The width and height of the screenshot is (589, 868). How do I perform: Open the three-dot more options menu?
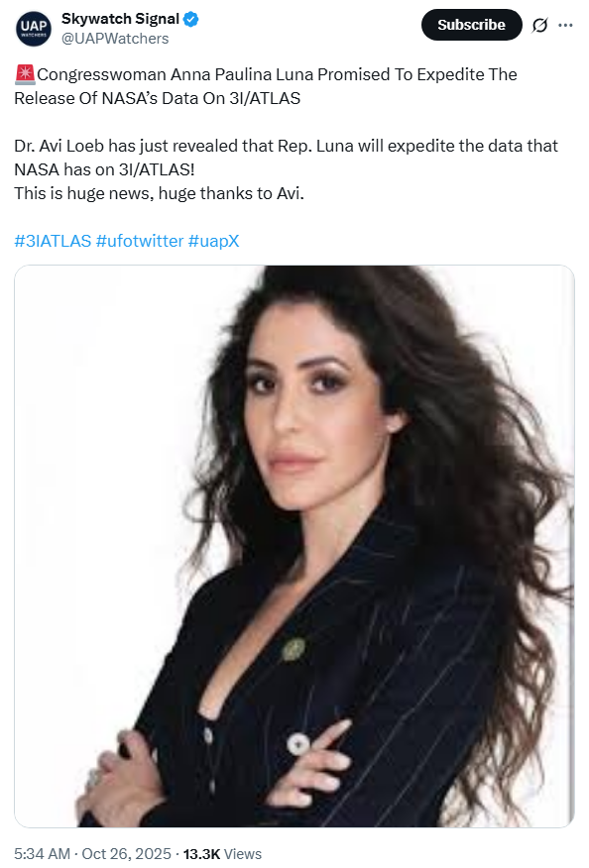pyautogui.click(x=566, y=25)
